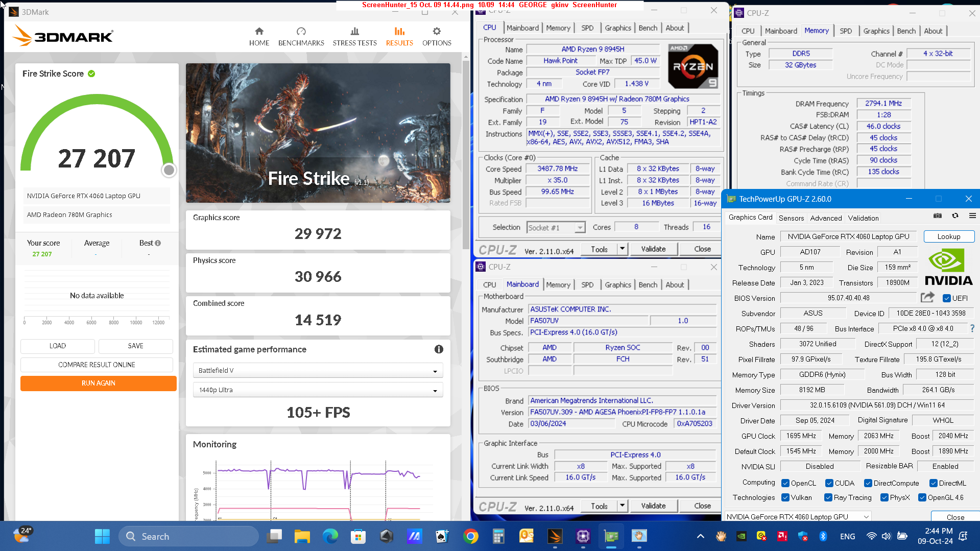
Task: Open Calculator from the taskbar
Action: click(498, 536)
